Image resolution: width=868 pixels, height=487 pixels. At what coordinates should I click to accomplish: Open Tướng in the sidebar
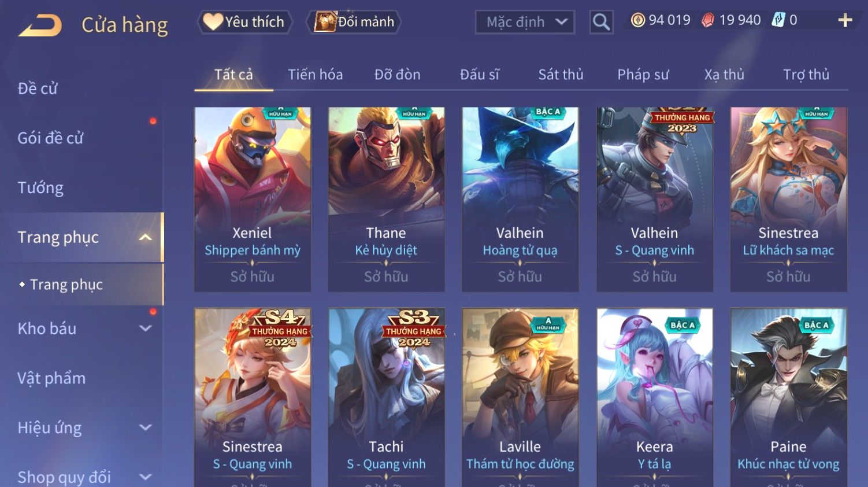coord(40,188)
